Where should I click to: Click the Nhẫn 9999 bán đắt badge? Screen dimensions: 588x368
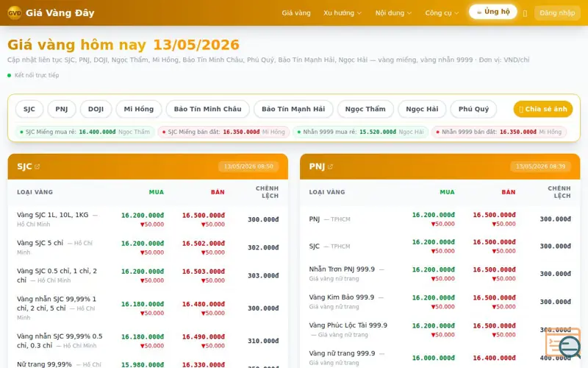coord(499,132)
